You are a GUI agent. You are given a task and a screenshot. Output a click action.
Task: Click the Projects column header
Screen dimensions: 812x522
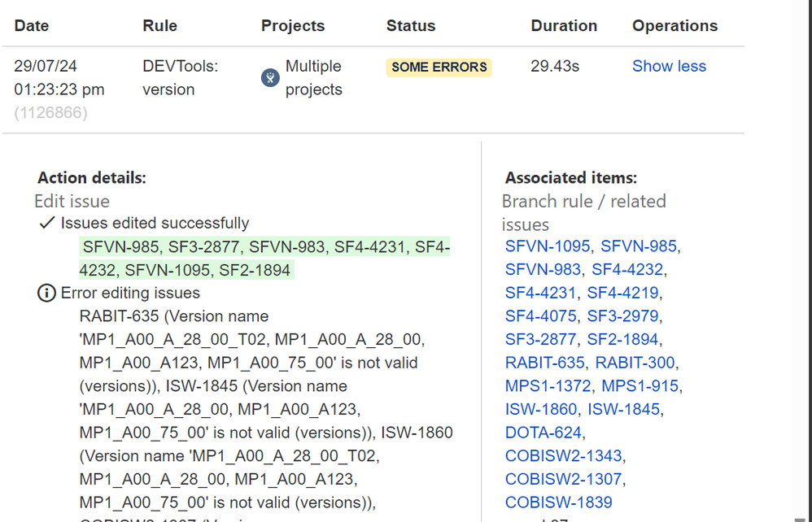point(293,26)
